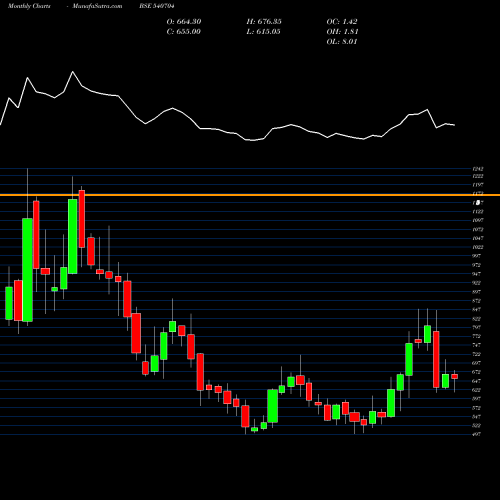Screen dimensions: 500x500
Task: Click the first green candlestick on the left
Action: pyautogui.click(x=9, y=303)
